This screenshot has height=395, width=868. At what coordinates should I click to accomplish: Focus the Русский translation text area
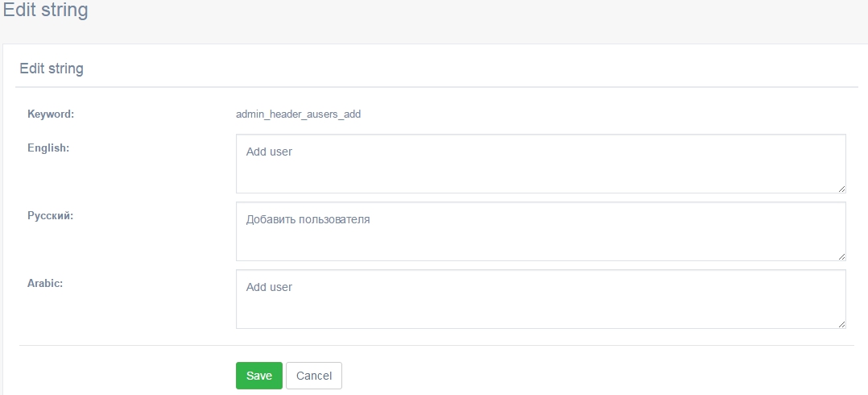coord(541,231)
